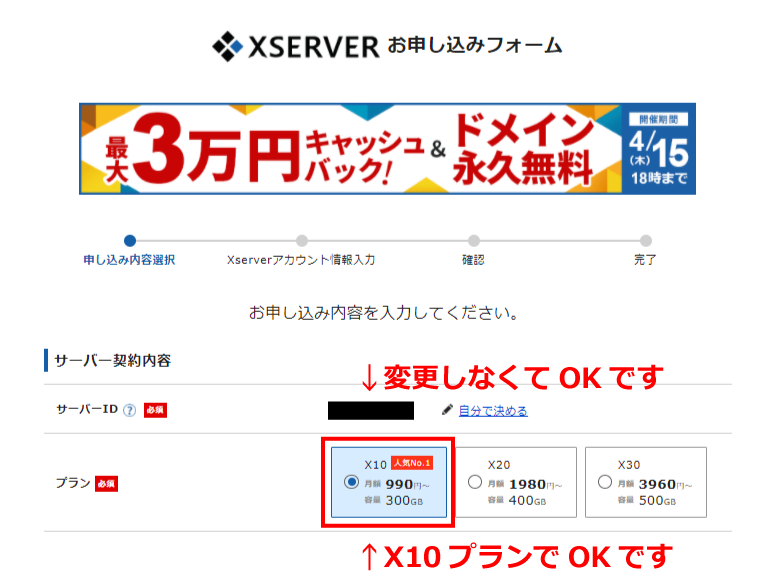768x580 pixels.
Task: Select the X30 plan radio button
Action: tap(605, 482)
